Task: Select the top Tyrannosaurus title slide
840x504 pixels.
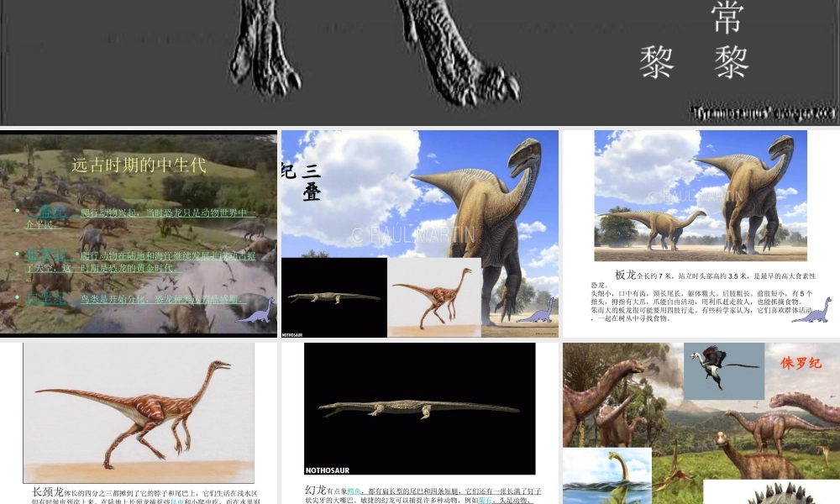Action: (x=420, y=60)
